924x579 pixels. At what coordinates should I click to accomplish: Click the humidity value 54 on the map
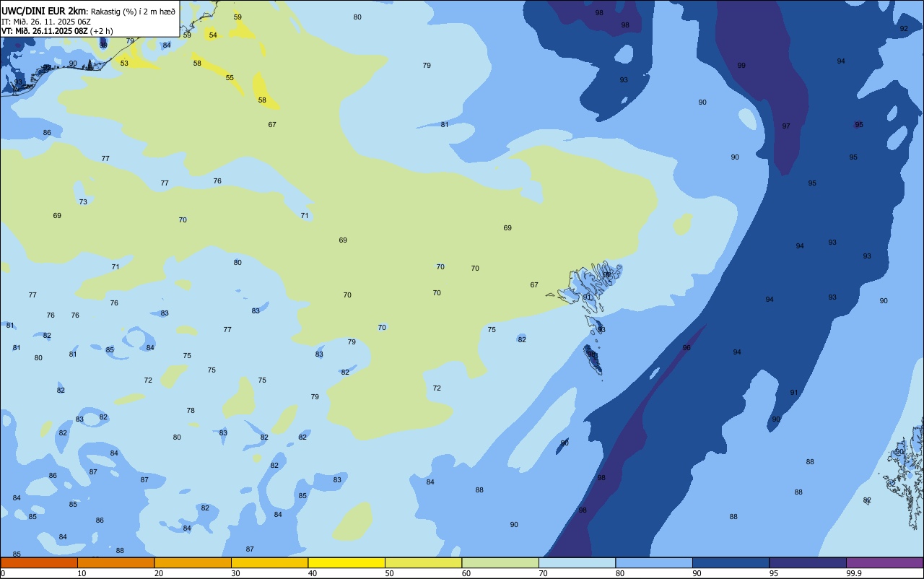213,35
